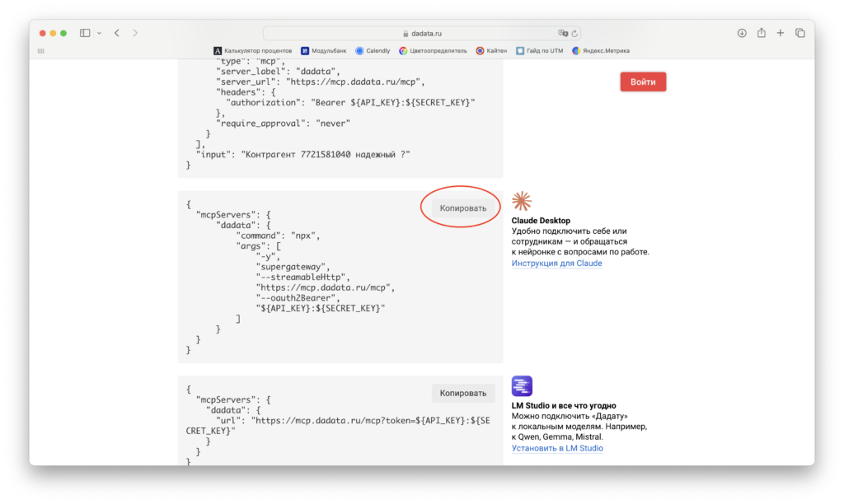Open the Кайтен bookmark
The image size is (844, 504).
tap(491, 50)
